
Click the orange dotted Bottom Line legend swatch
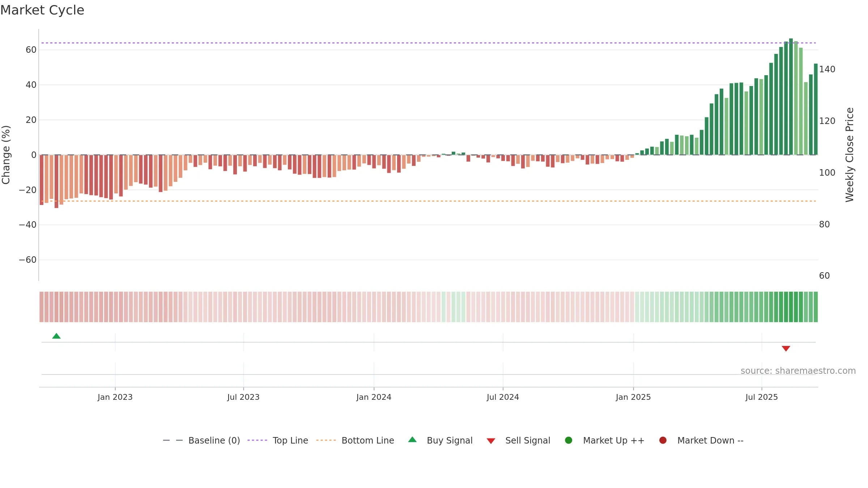point(326,440)
